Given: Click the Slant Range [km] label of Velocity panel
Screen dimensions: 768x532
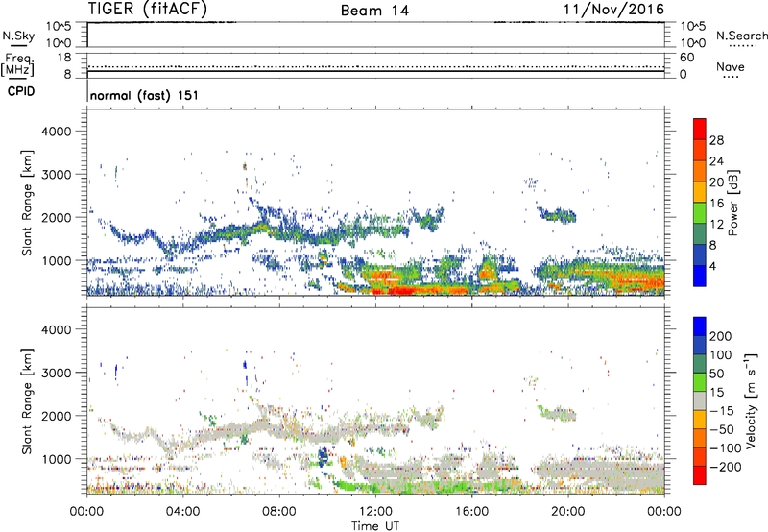Looking at the screenshot, I should [x=27, y=401].
